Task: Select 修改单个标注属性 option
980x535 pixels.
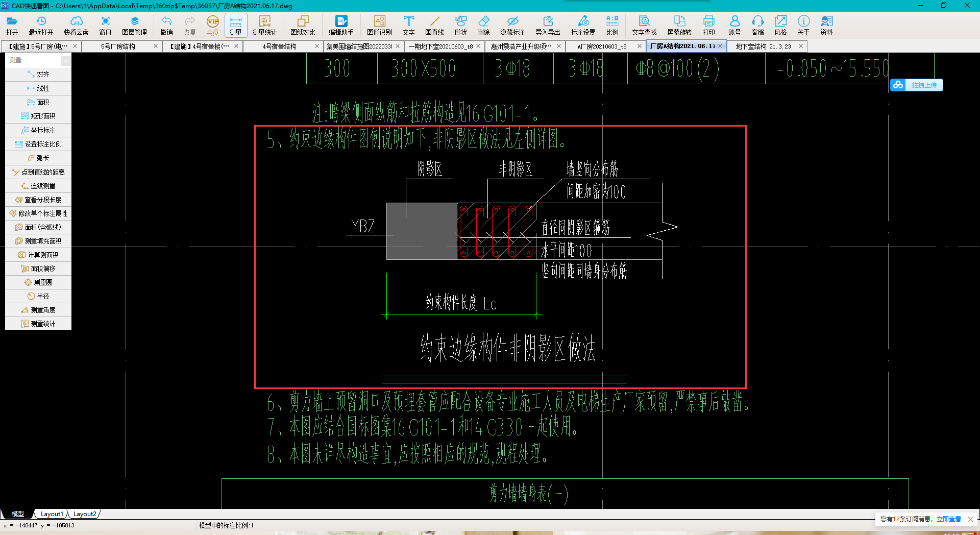Action: point(38,213)
